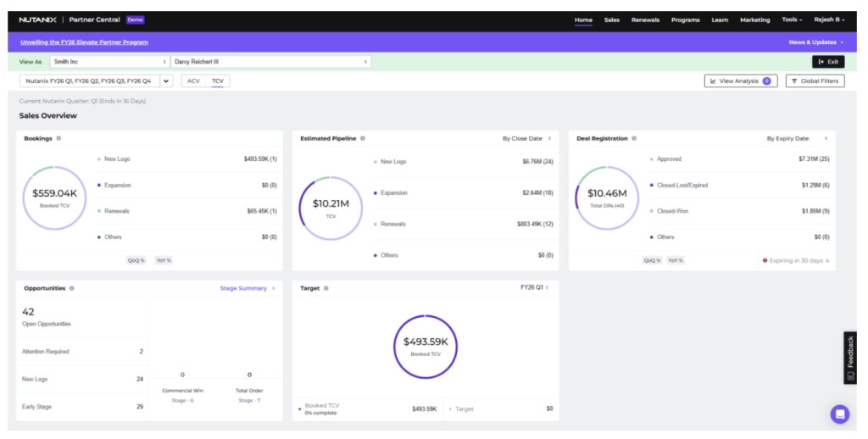Click the Bookings info icon
This screenshot has height=439, width=868.
click(58, 138)
